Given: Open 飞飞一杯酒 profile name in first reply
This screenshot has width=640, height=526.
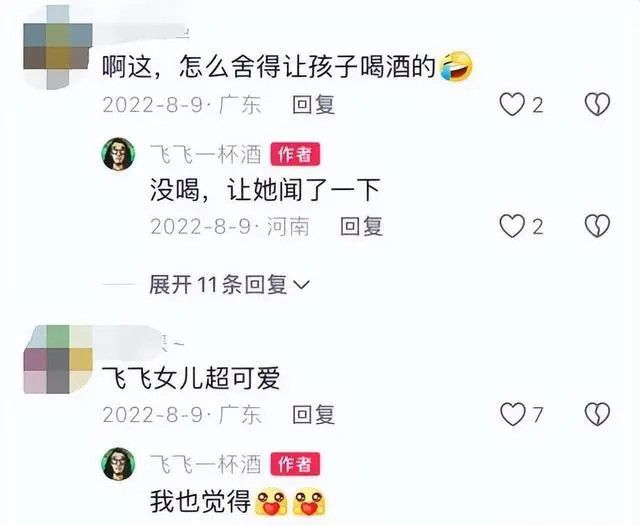Looking at the screenshot, I should (x=205, y=155).
